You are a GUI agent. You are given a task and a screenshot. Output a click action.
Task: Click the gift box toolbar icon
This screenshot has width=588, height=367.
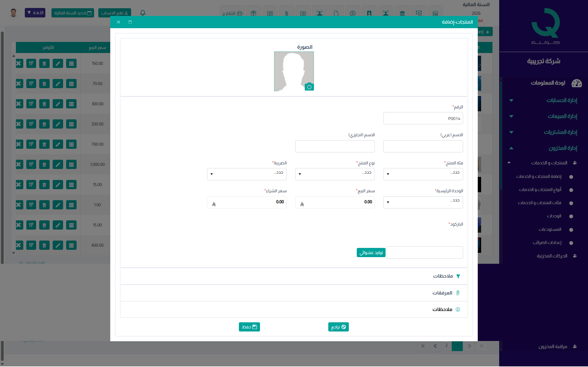[253, 13]
